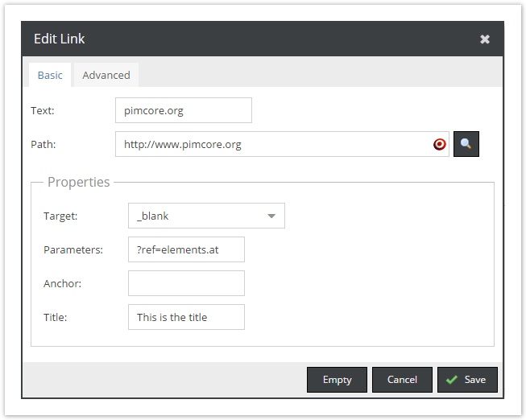526x420 pixels.
Task: Click the _blank value in Target combo box
Action: [x=193, y=216]
